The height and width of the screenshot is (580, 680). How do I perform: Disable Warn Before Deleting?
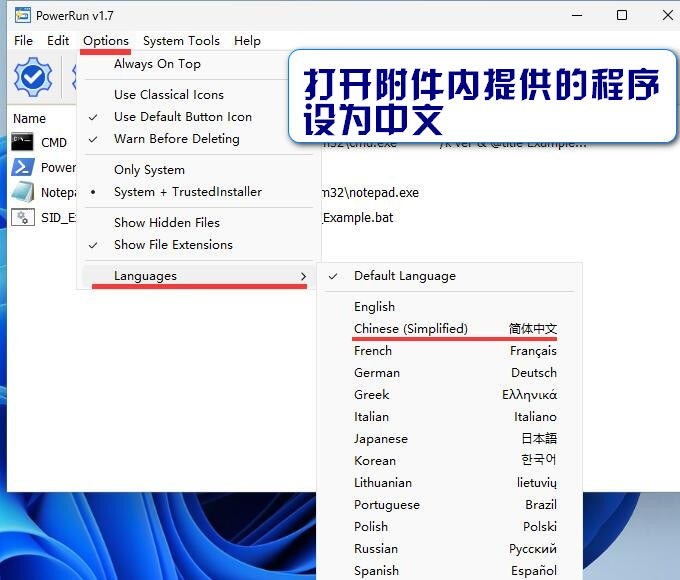[199, 139]
